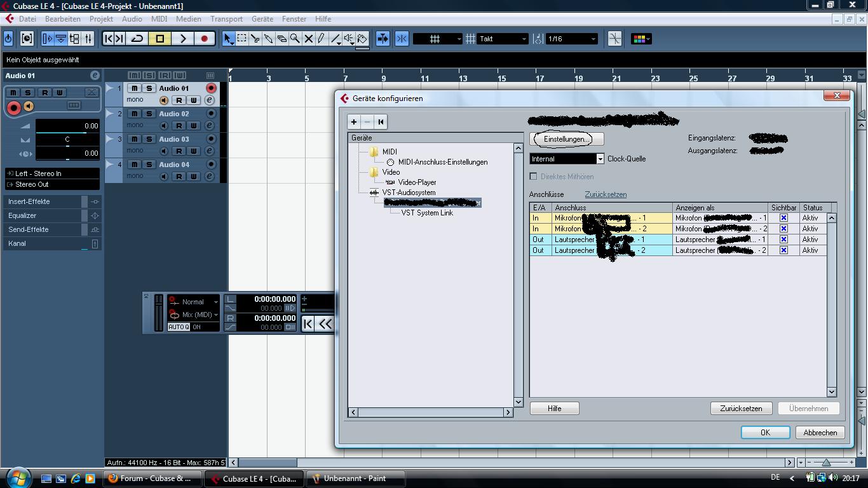Toggle the Show Inspector button
Viewport: 868px width, 488px height.
click(48, 39)
